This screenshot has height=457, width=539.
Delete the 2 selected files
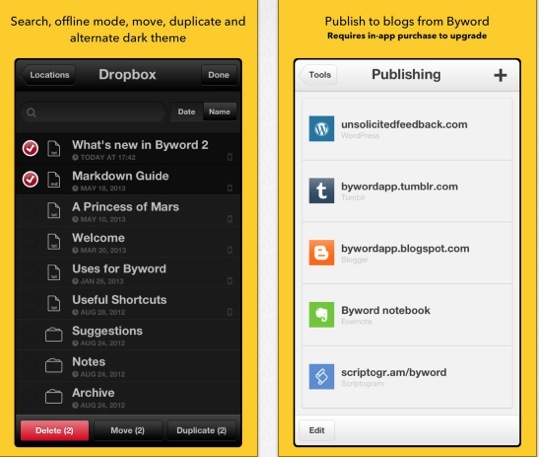[55, 431]
